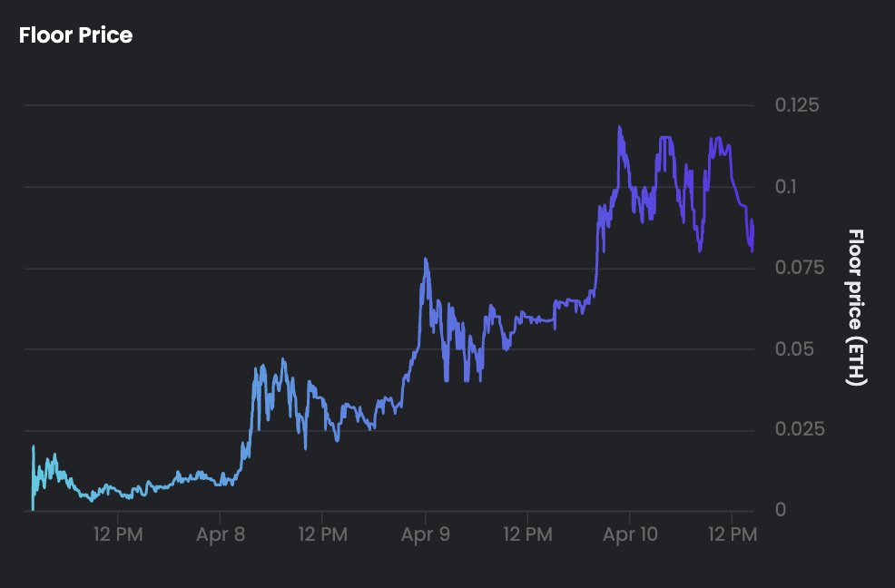The height and width of the screenshot is (588, 895).
Task: Click the '12 PM' label between Apr 9 and Apr 10
Action: click(527, 534)
